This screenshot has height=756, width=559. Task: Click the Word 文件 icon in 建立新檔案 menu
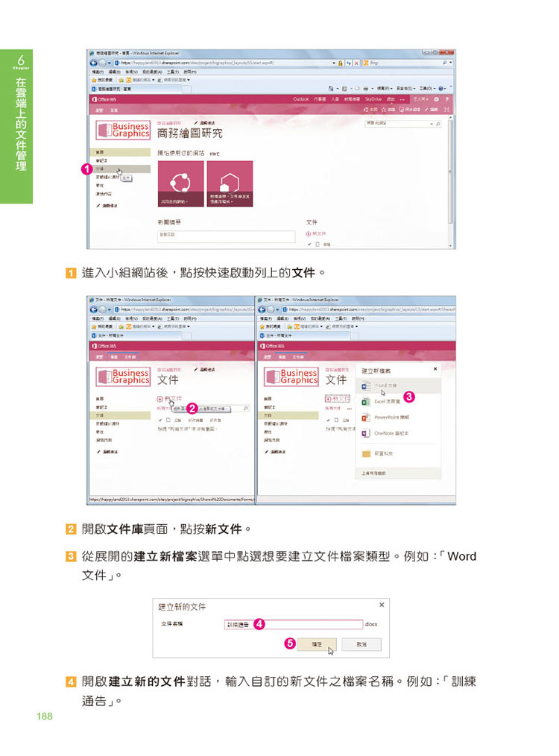(365, 387)
